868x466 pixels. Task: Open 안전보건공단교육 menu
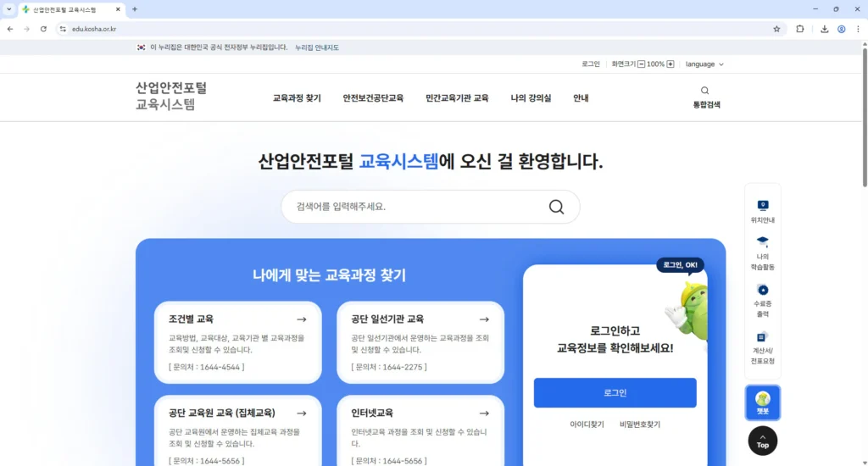coord(373,98)
